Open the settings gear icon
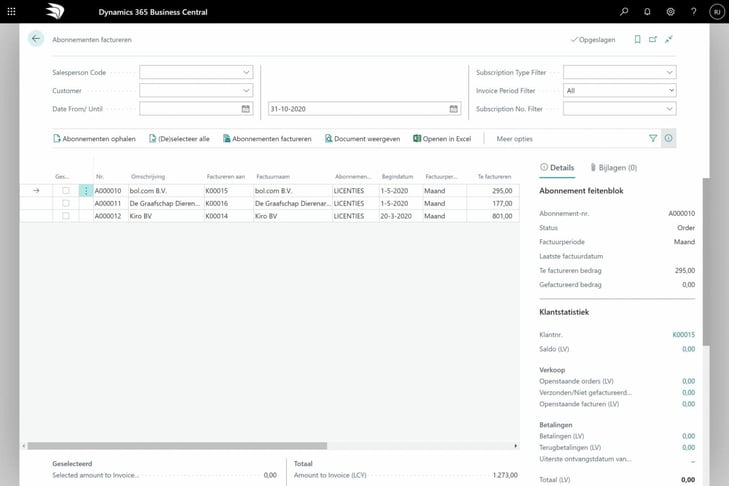This screenshot has width=729, height=486. 670,12
